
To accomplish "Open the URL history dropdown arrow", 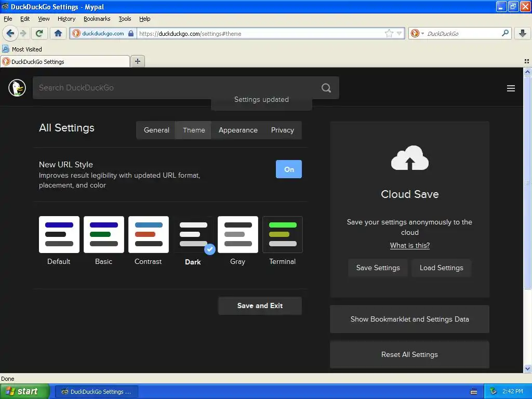I will click(400, 33).
